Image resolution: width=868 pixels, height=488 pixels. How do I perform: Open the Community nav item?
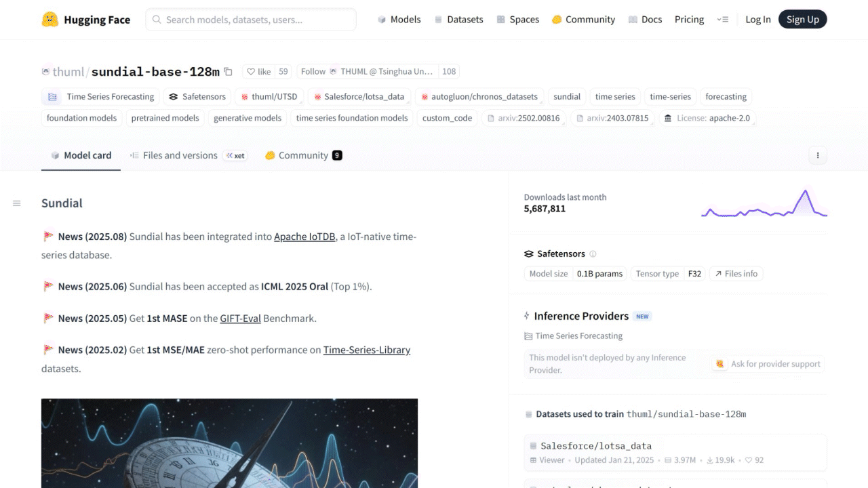point(583,20)
